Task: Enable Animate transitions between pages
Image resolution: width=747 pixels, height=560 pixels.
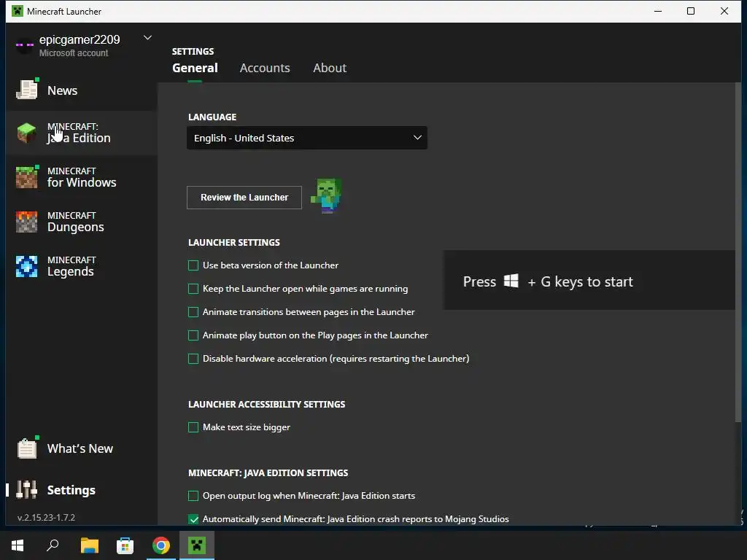Action: pos(193,312)
